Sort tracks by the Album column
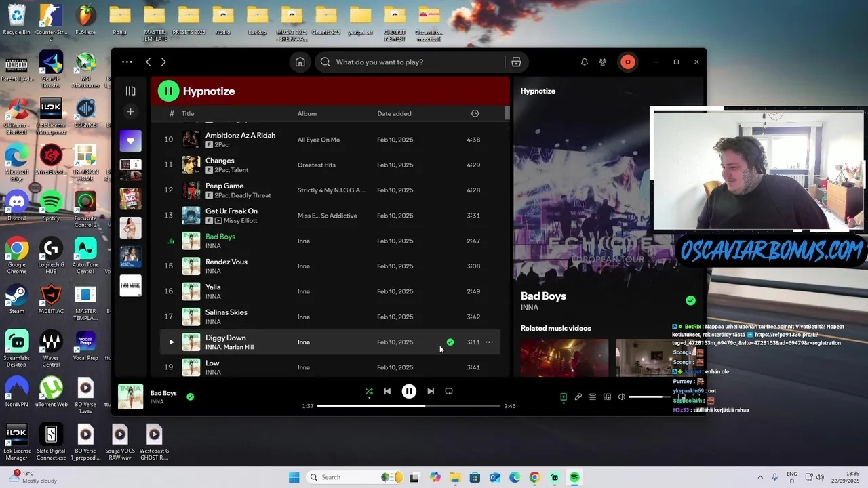 pos(307,113)
